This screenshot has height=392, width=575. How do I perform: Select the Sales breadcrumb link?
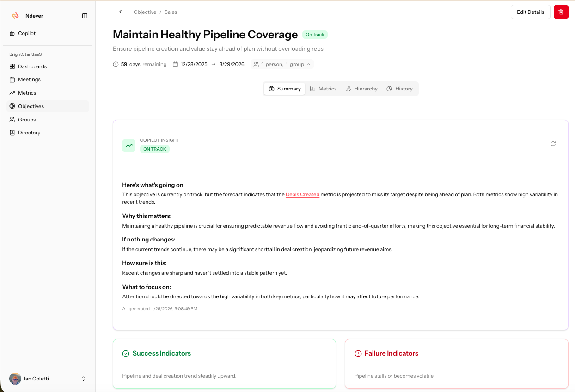pos(171,12)
